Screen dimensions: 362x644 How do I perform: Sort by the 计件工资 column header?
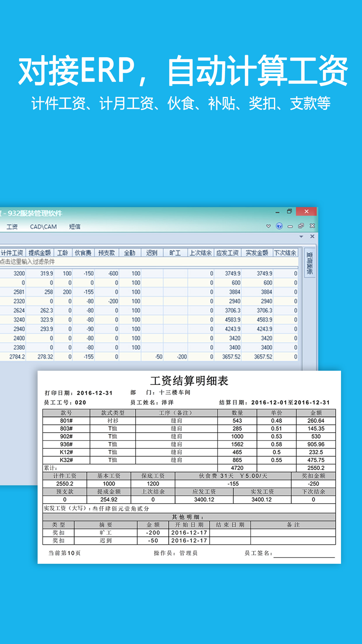click(12, 253)
